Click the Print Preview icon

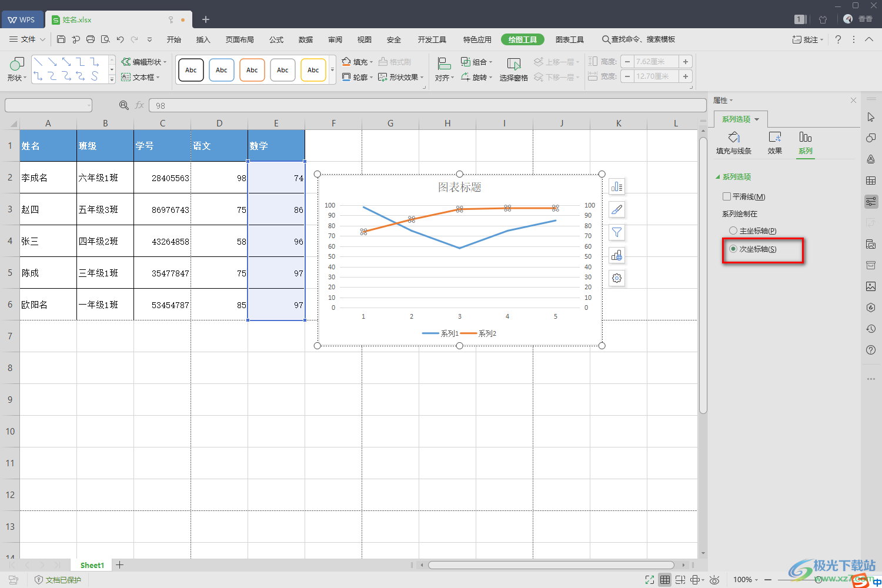(x=105, y=39)
